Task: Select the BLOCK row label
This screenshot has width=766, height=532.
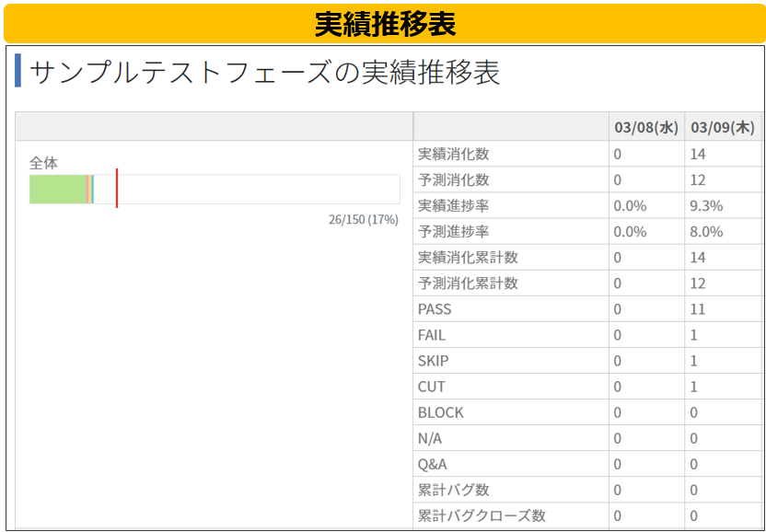Action: (x=441, y=412)
